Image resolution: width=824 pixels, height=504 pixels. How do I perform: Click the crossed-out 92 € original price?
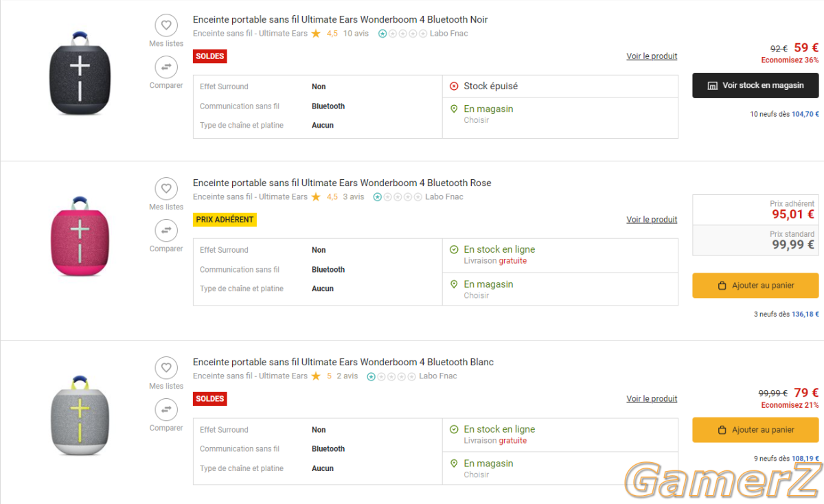pyautogui.click(x=779, y=49)
